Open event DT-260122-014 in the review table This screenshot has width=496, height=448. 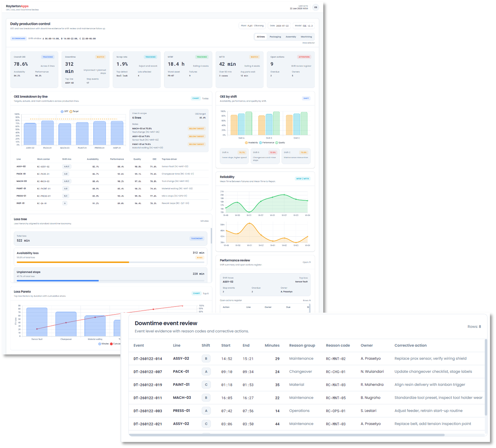point(148,358)
